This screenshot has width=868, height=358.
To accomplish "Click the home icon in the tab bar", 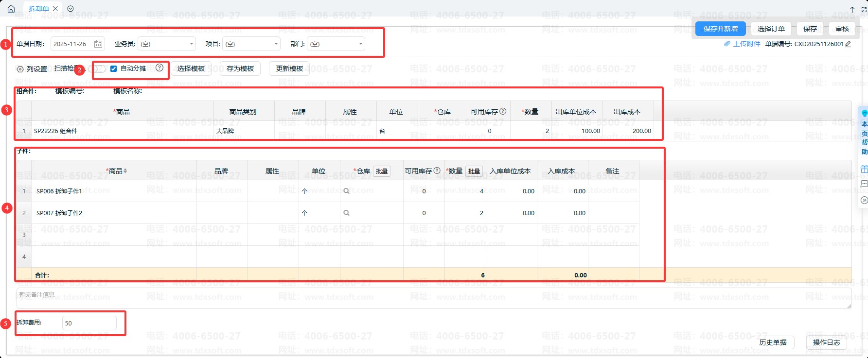I will [x=11, y=9].
